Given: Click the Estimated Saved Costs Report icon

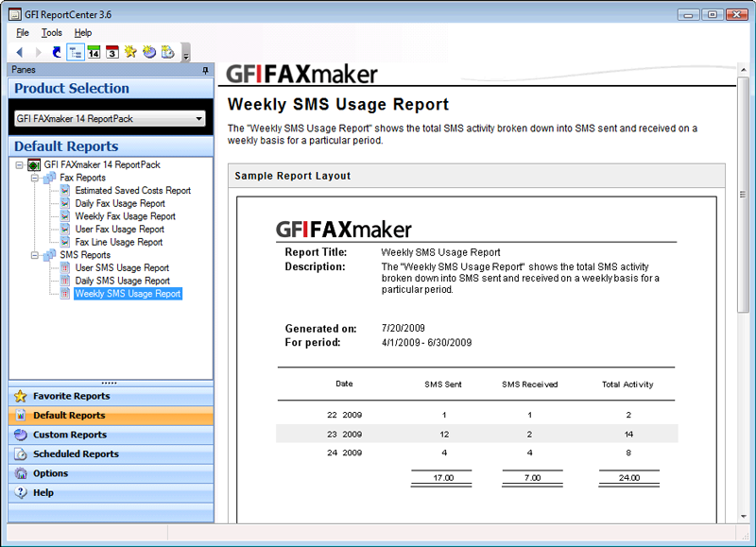Looking at the screenshot, I should click(x=65, y=191).
